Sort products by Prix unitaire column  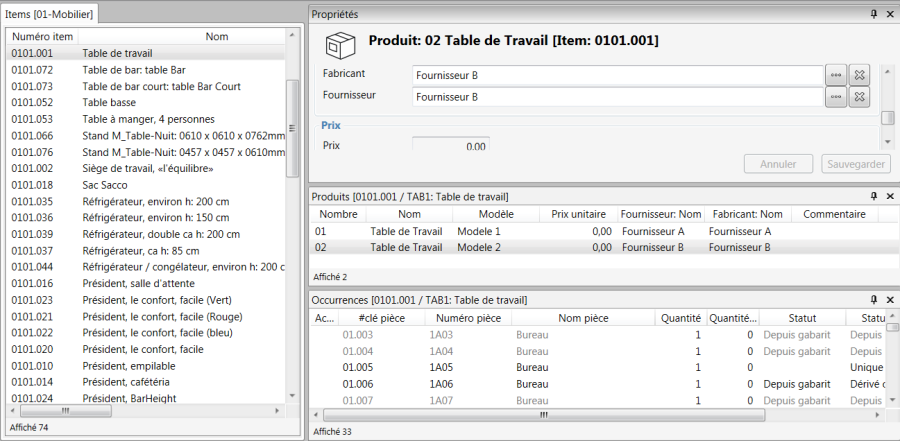pos(578,214)
